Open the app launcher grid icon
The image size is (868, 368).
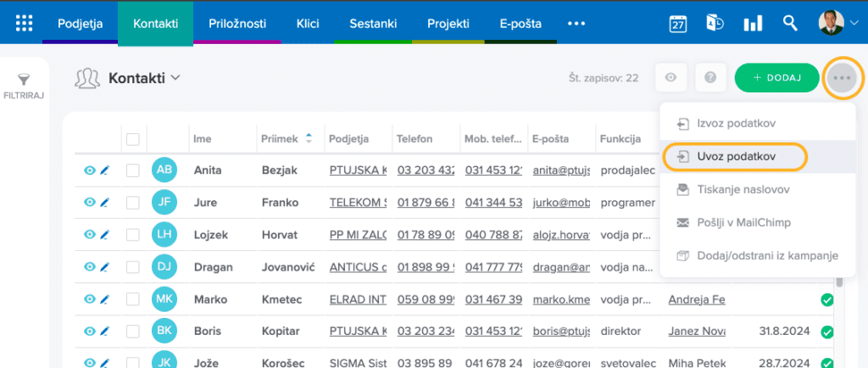(x=25, y=23)
